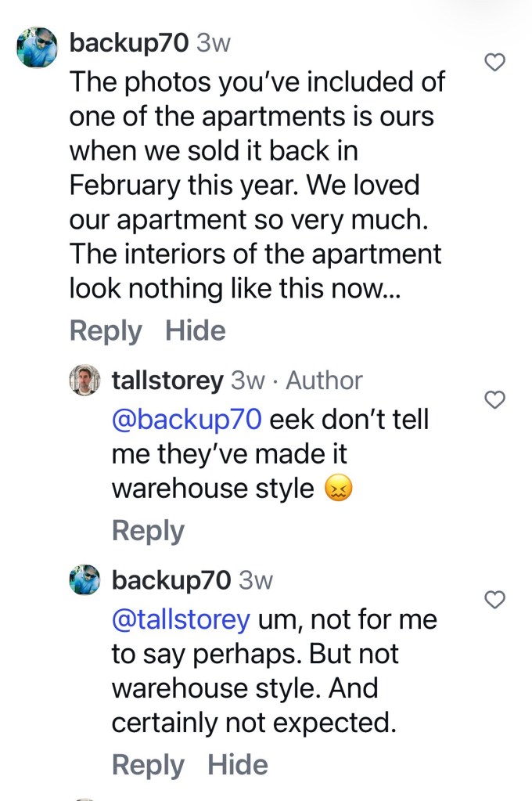Hide backup70's 'certainly not expected' reply
The image size is (532, 801).
(x=238, y=765)
